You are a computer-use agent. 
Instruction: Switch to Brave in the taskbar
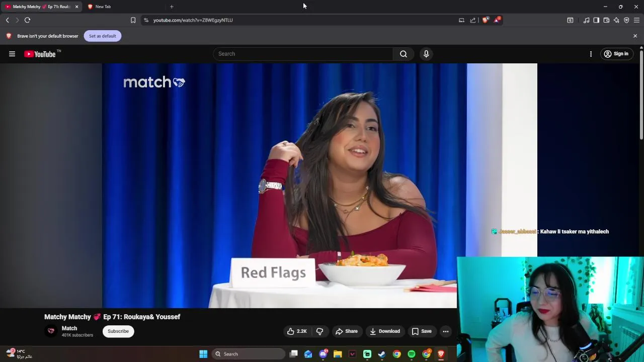[441, 354]
